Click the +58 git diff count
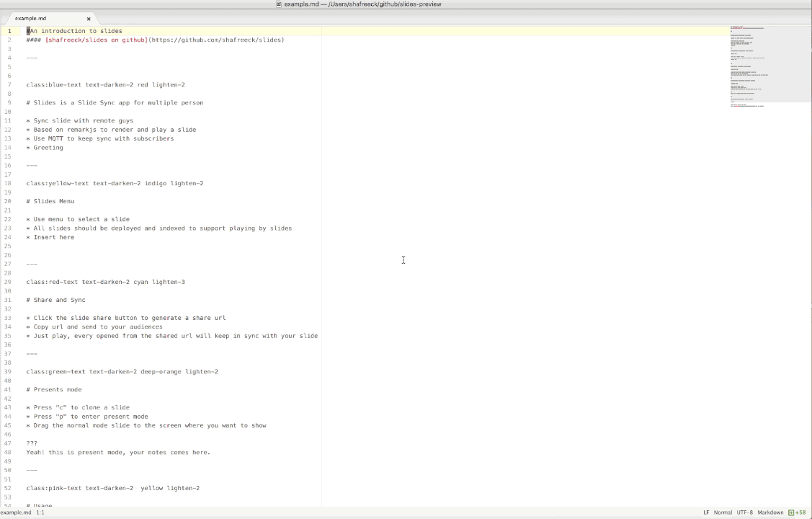Image resolution: width=812 pixels, height=519 pixels. tap(800, 513)
